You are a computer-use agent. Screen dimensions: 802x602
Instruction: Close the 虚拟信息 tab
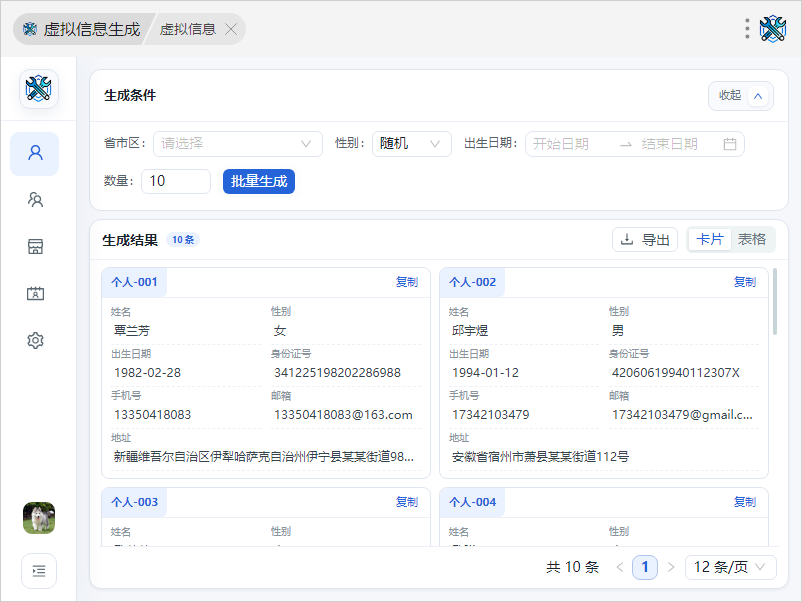231,29
